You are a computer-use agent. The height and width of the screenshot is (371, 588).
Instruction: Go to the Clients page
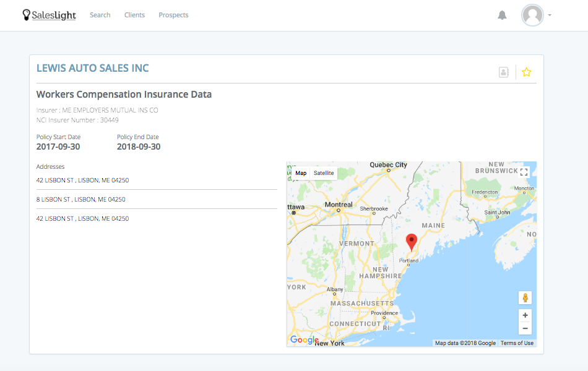[135, 15]
